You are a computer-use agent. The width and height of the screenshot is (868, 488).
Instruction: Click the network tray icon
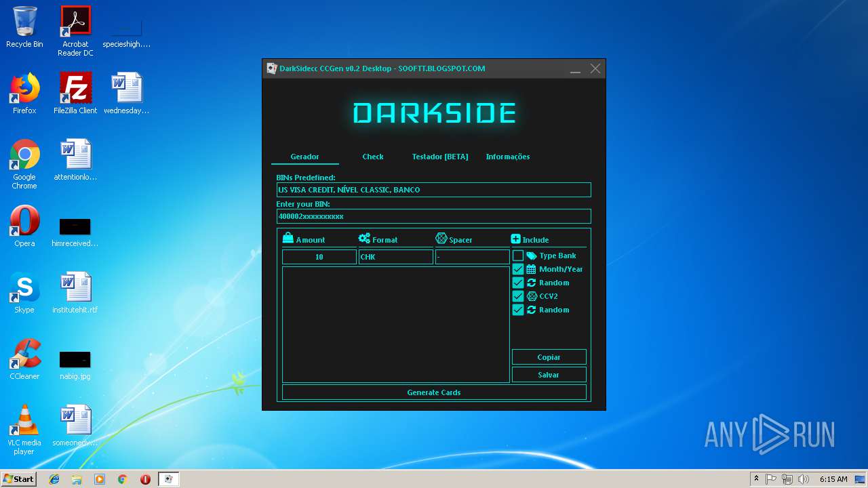pos(787,479)
